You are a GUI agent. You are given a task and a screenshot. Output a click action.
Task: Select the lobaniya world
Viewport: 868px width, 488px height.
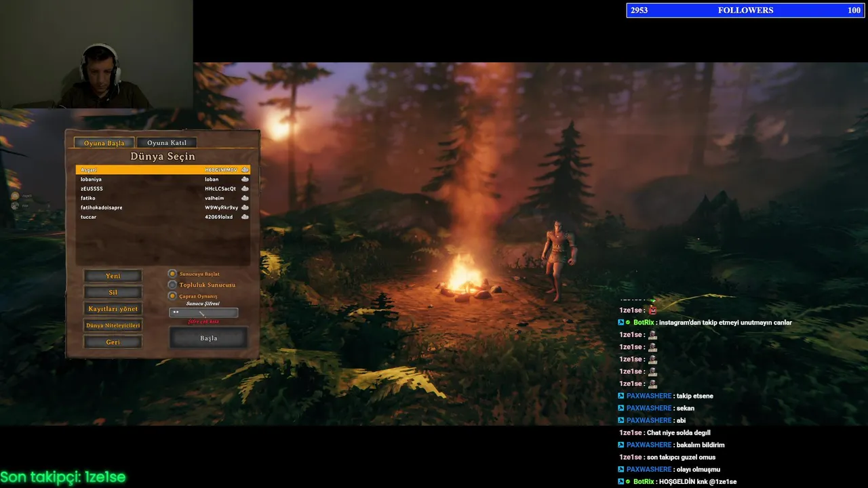(x=163, y=179)
